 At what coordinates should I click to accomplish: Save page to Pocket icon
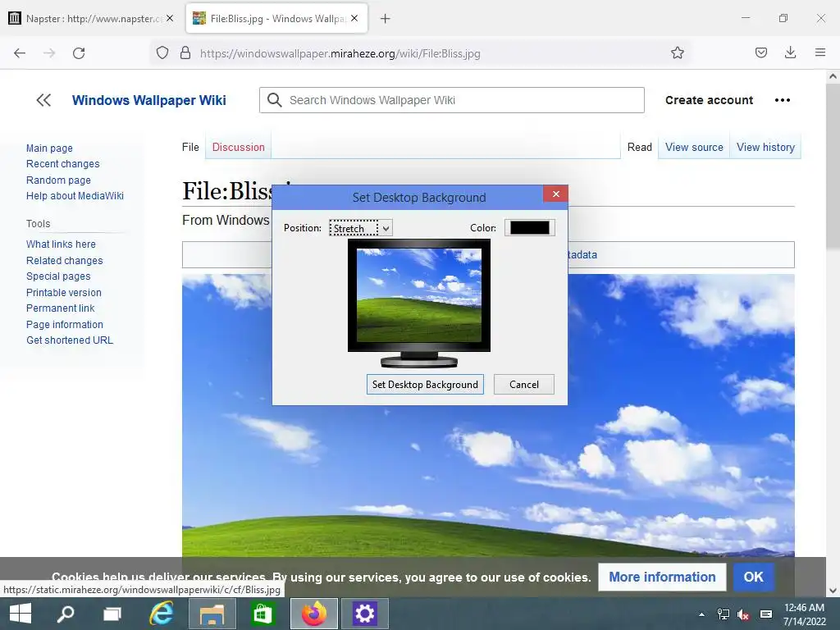(x=760, y=53)
